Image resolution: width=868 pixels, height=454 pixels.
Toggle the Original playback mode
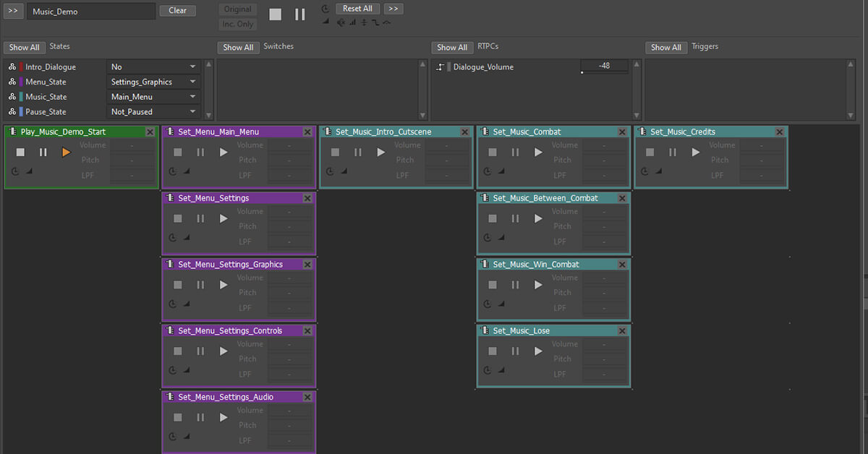237,9
